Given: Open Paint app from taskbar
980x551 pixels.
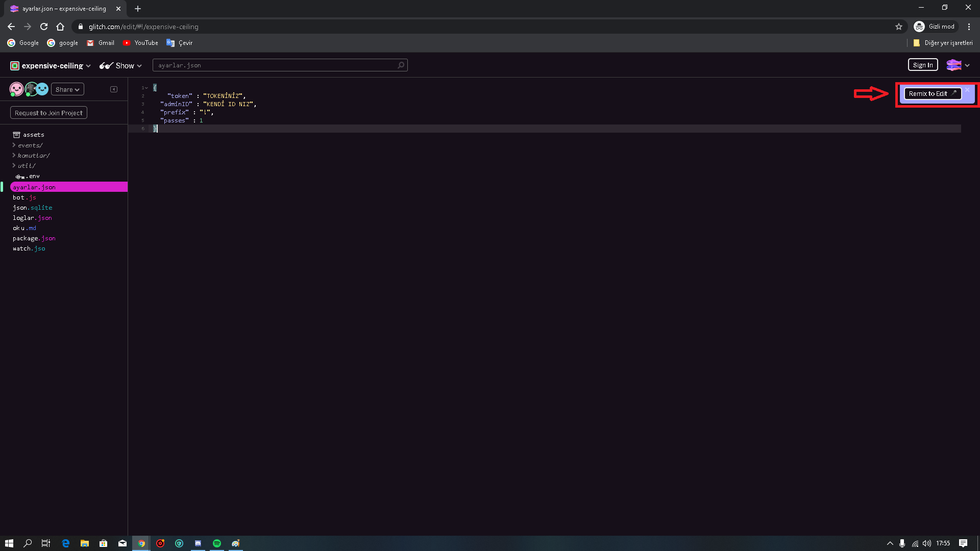Looking at the screenshot, I should tap(236, 543).
